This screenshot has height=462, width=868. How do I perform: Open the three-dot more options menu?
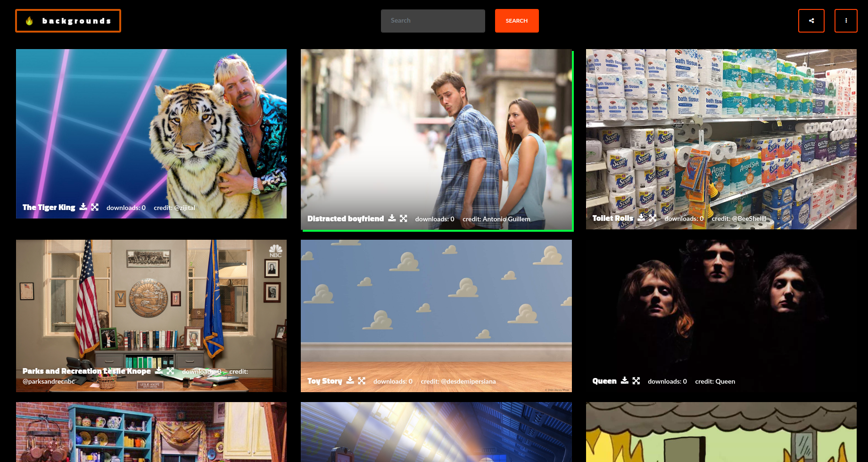pos(846,21)
